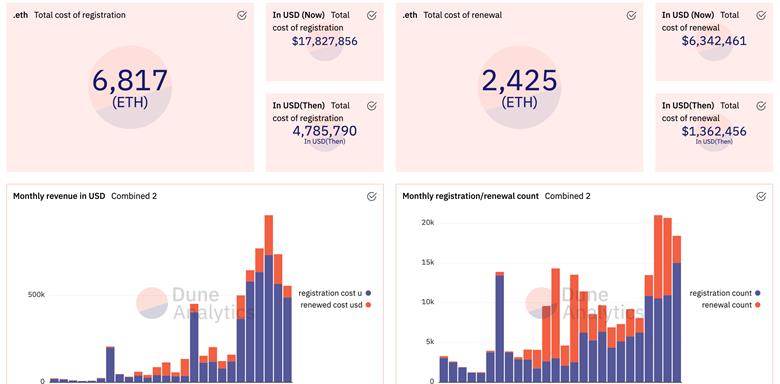The width and height of the screenshot is (780, 384).
Task: Open the '.eth Total cost of renewal' title
Action: click(x=452, y=15)
